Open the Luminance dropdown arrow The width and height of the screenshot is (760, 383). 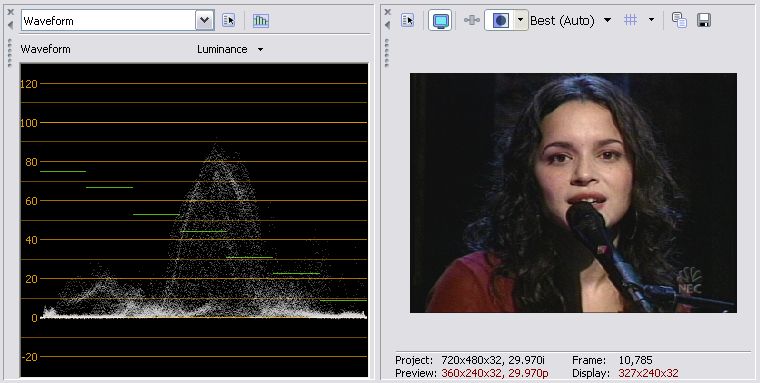point(260,49)
